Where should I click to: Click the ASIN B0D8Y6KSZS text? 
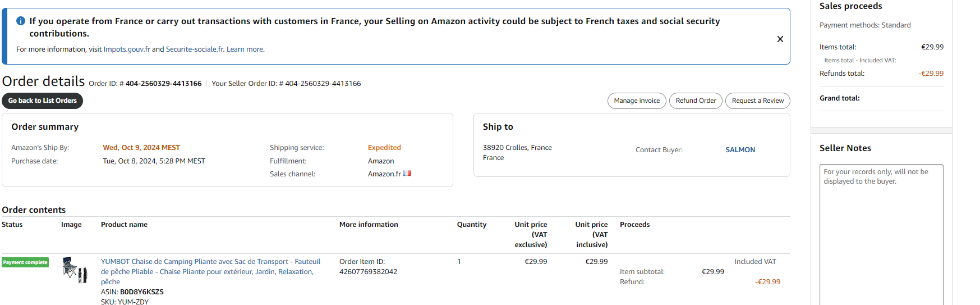point(141,292)
